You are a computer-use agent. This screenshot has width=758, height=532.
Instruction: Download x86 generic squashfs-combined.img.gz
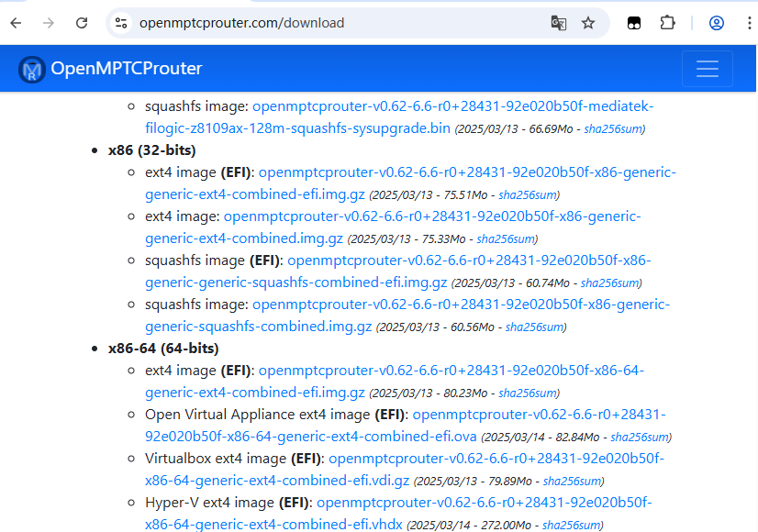click(258, 327)
